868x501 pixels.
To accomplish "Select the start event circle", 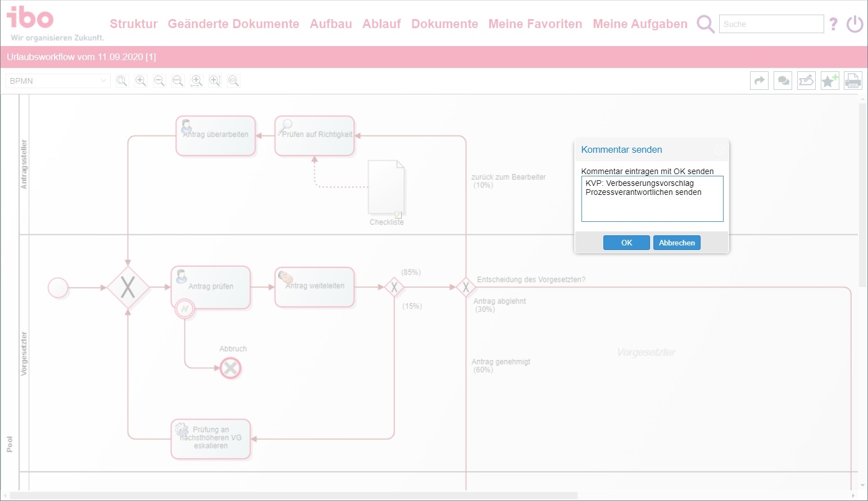I will coord(58,288).
